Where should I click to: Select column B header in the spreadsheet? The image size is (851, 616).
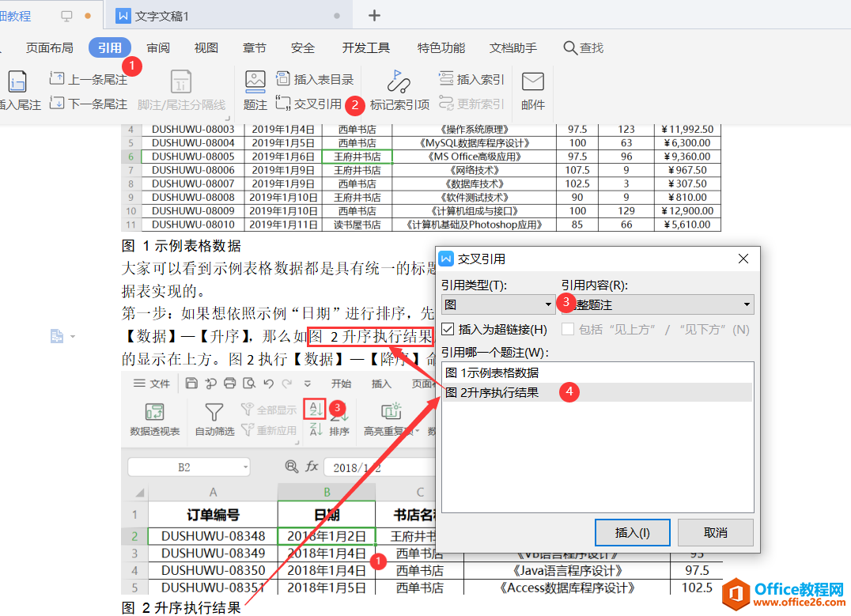pos(327,493)
